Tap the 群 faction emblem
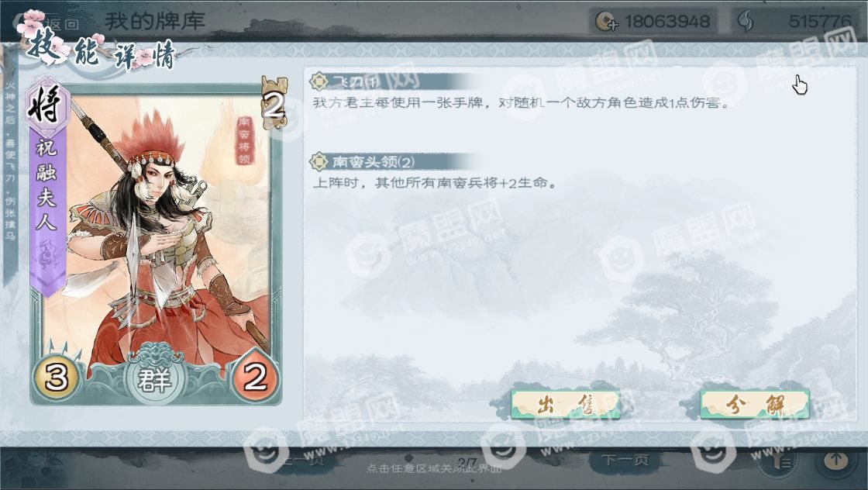 [x=154, y=379]
